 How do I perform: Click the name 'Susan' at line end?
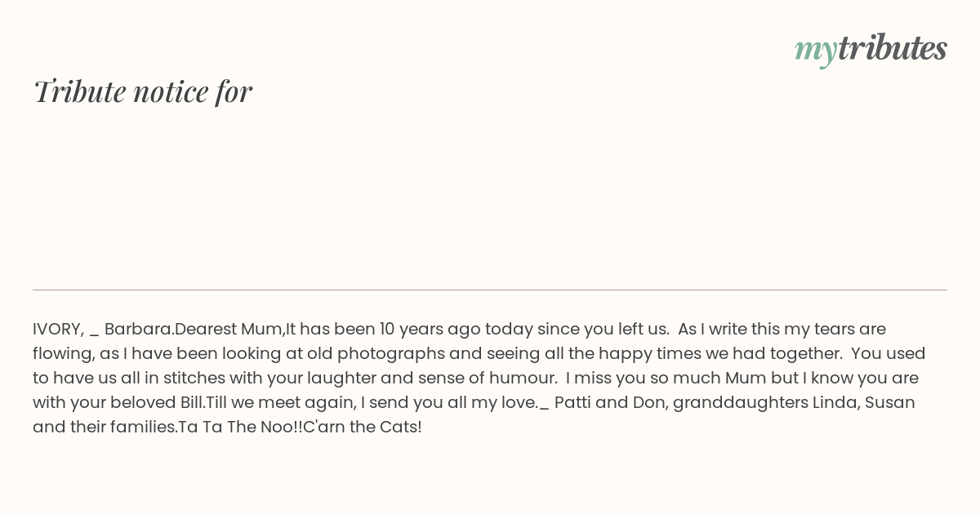pos(890,402)
